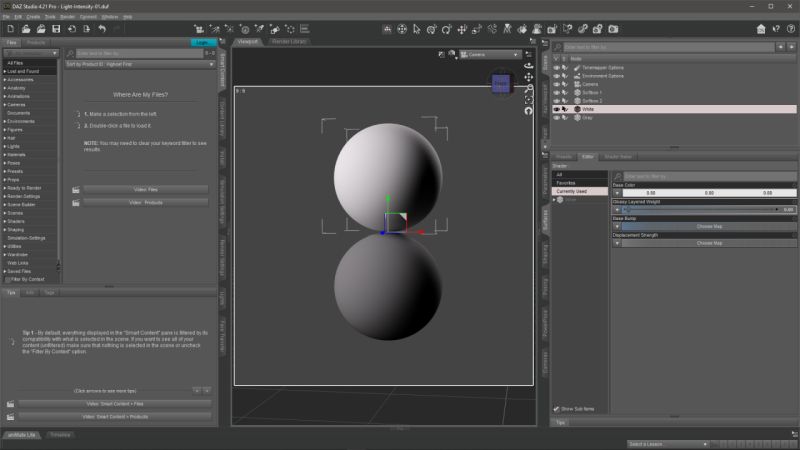Screen dimensions: 800x450
Task: Click the Render camera icon
Action: (x=613, y=29)
